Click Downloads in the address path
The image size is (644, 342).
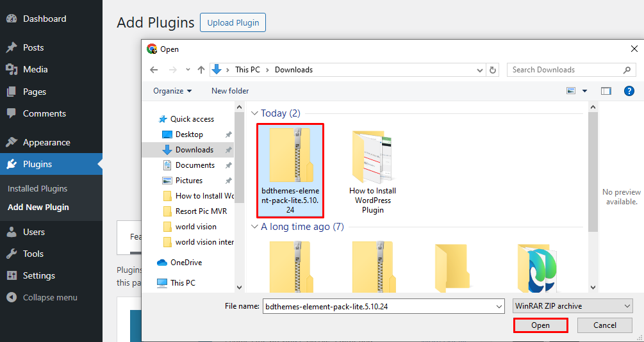[293, 70]
